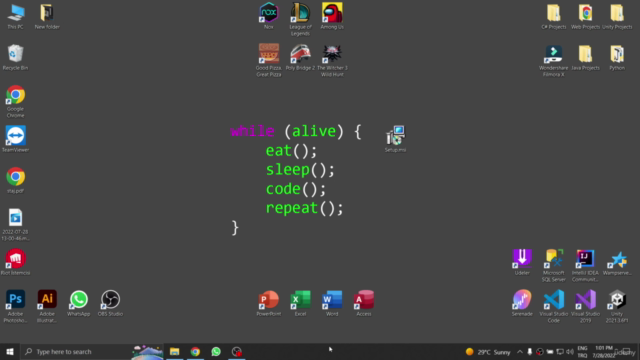The height and width of the screenshot is (360, 640).
Task: Open File Explorer from the taskbar
Action: click(x=175, y=351)
